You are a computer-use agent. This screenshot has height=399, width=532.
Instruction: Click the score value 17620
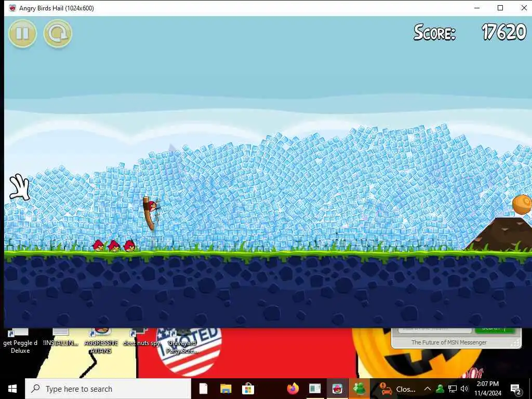[x=504, y=33]
